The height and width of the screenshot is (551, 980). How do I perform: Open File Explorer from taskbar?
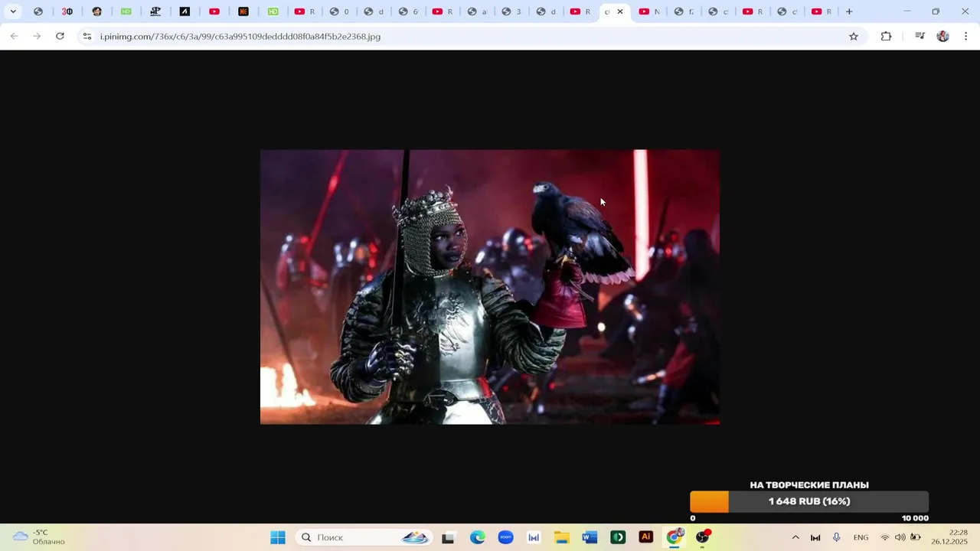562,537
